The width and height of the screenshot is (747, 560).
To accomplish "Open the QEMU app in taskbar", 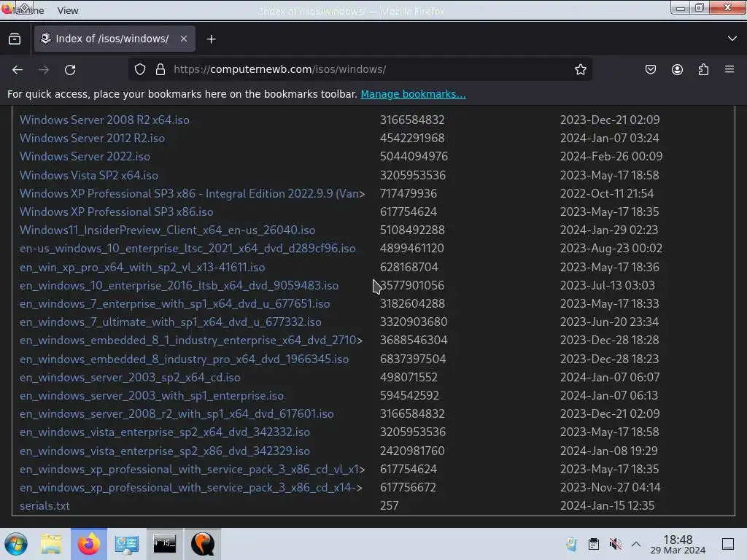I will point(203,544).
